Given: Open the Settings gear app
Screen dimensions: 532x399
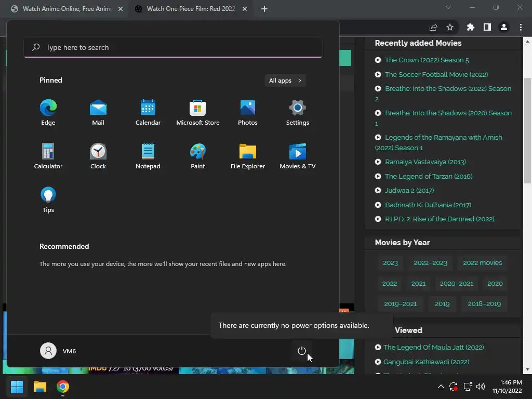Looking at the screenshot, I should point(298,113).
